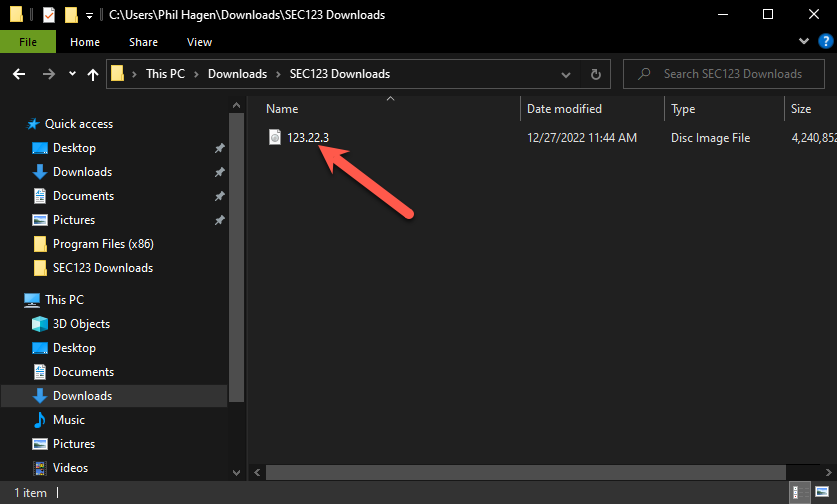Open the recent locations dropdown arrow
Viewport: 837px width, 504px height.
pyautogui.click(x=72, y=74)
